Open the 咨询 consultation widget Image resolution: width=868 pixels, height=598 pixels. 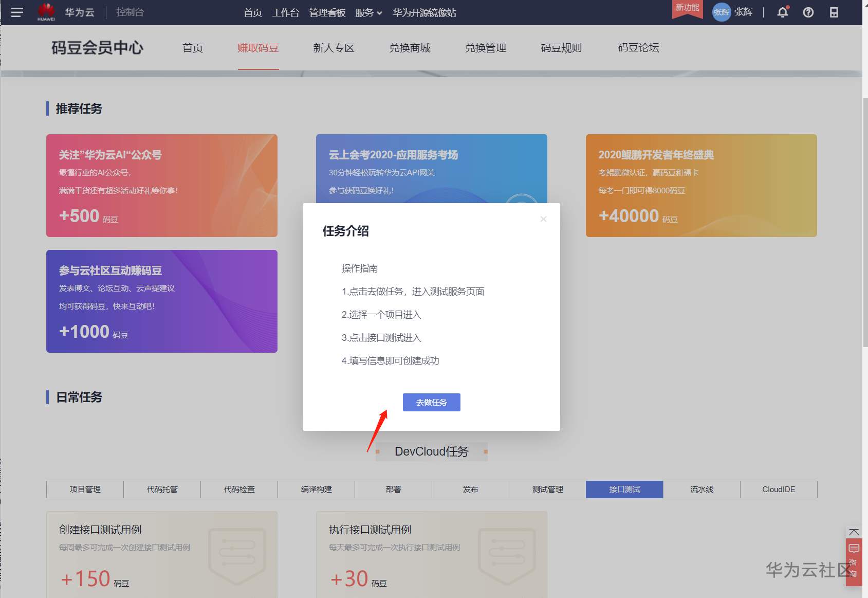[x=854, y=562]
